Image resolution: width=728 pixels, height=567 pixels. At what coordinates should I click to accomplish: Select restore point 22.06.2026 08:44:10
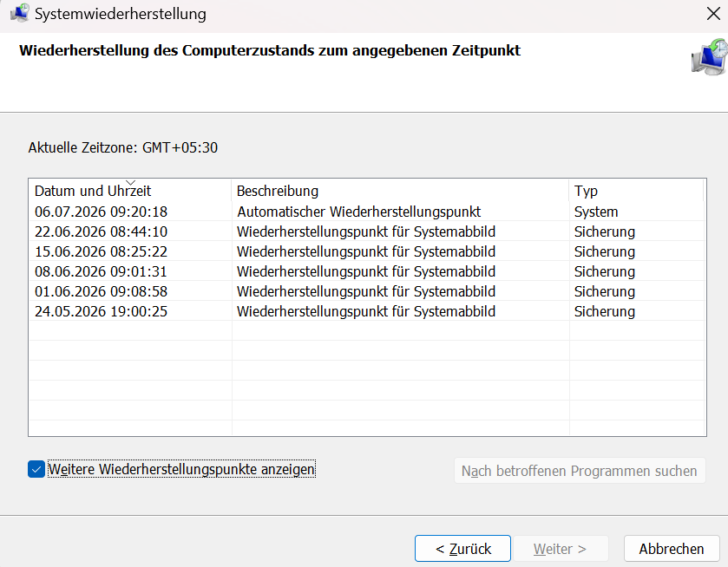(x=367, y=231)
